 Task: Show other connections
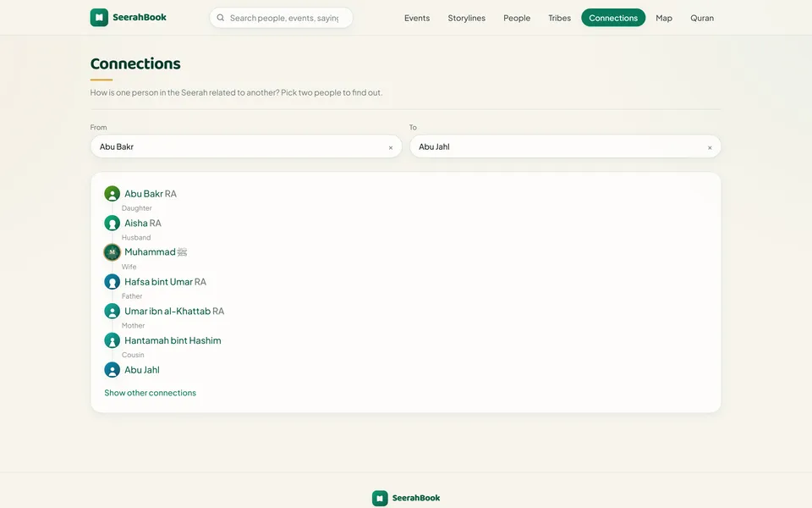[151, 393]
